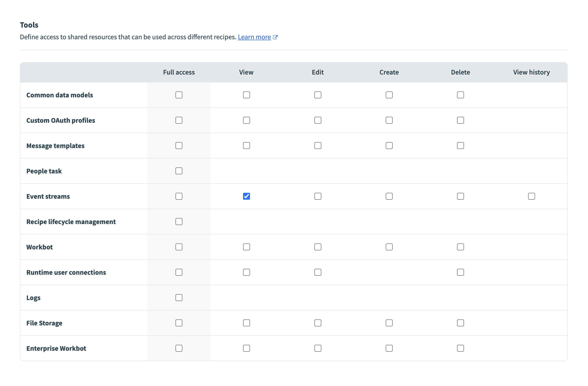The width and height of the screenshot is (588, 386).
Task: Check Full access for Recipe lifecycle management
Action: click(x=179, y=222)
